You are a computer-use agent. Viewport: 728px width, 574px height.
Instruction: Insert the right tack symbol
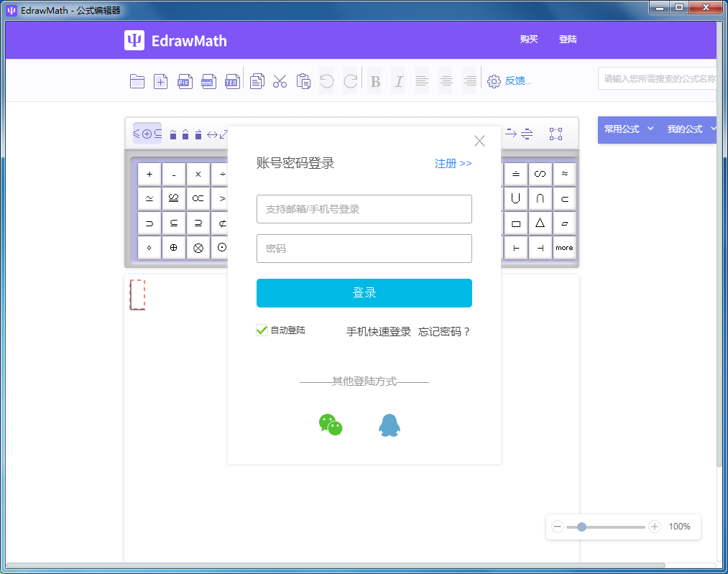coord(515,247)
